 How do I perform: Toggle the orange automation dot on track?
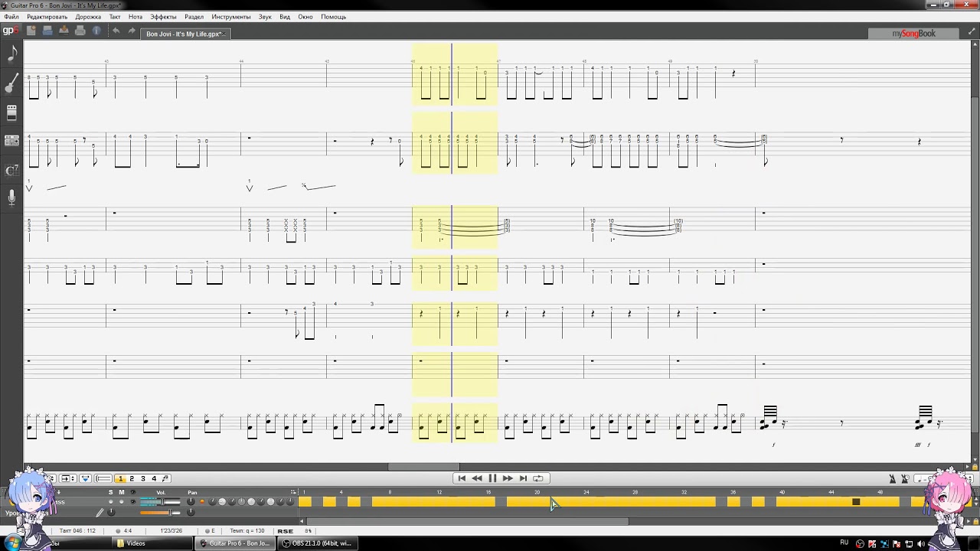coord(202,502)
